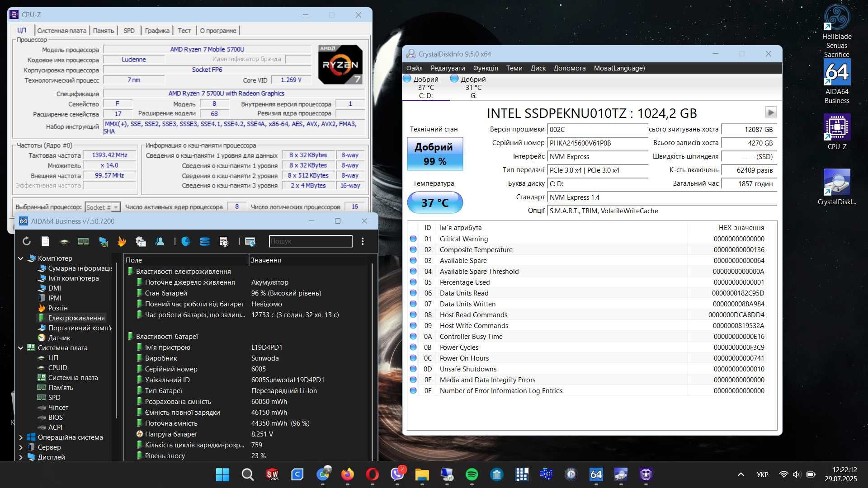The image size is (868, 488).
Task: Open Firefox from the taskbar
Action: tap(347, 474)
